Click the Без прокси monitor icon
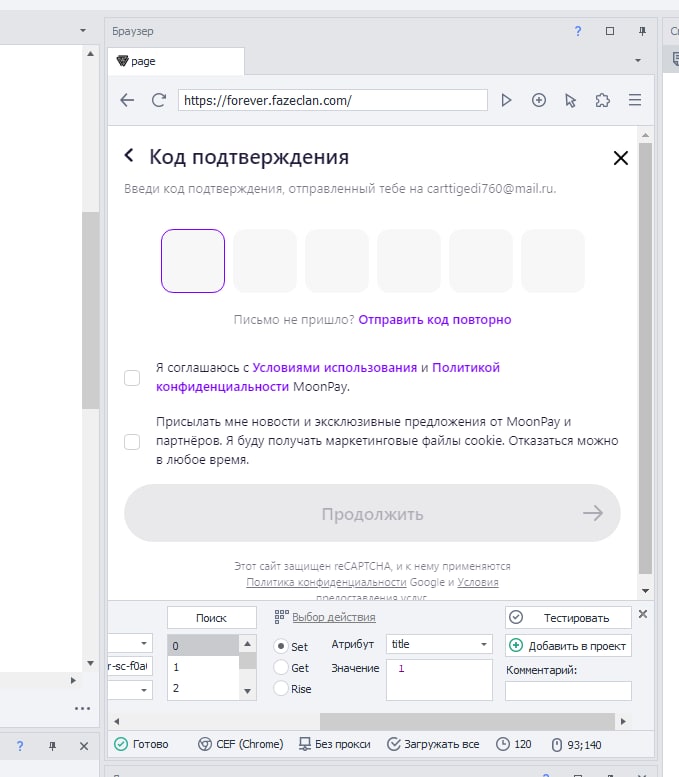Image resolution: width=679 pixels, height=777 pixels. 305,744
